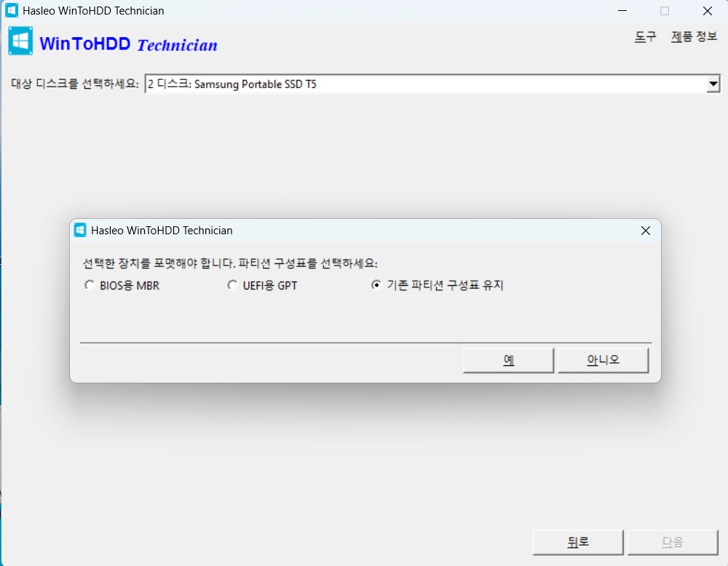Image resolution: width=728 pixels, height=566 pixels.
Task: Click the title bar app icon
Action: pyautogui.click(x=12, y=10)
